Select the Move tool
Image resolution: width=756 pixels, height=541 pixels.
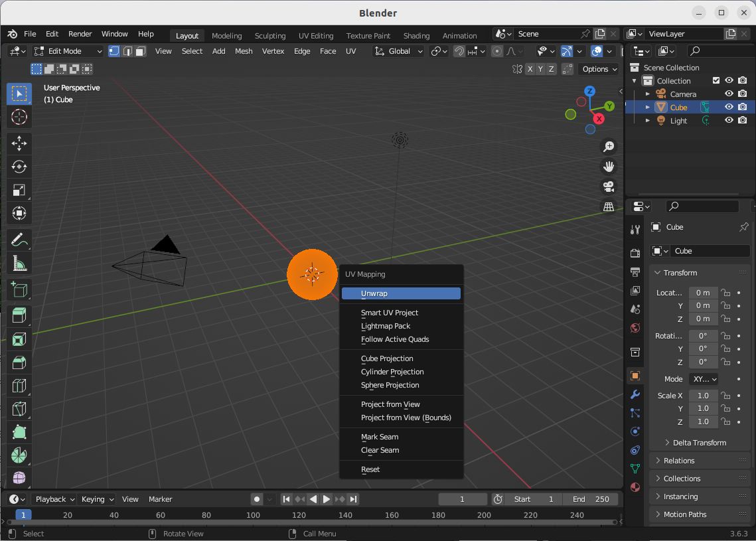(x=19, y=143)
